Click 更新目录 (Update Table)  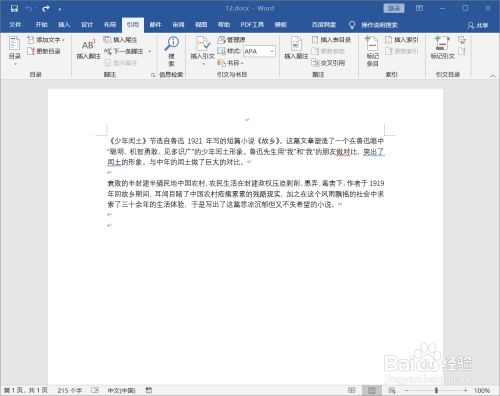(x=44, y=51)
